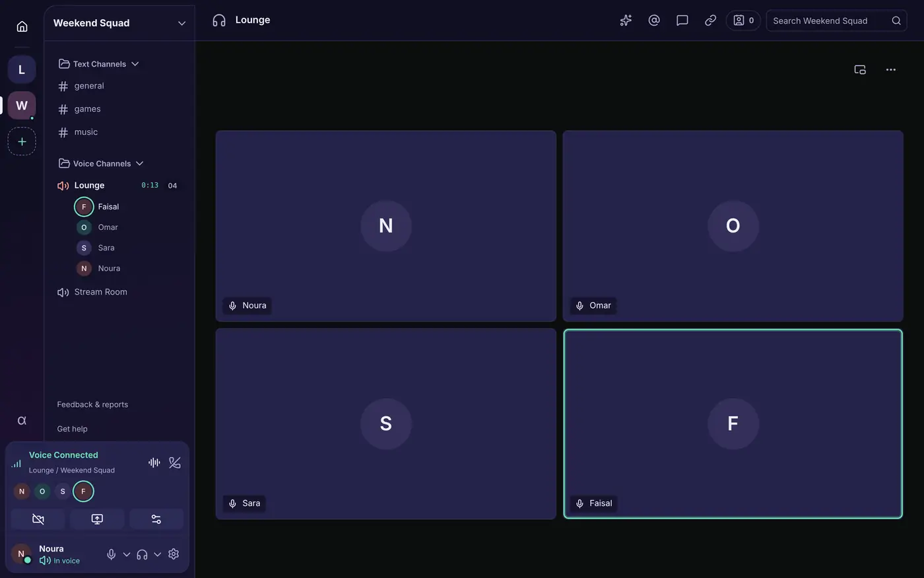Viewport: 924px width, 578px height.
Task: Open headphone output device chevron
Action: pyautogui.click(x=157, y=554)
